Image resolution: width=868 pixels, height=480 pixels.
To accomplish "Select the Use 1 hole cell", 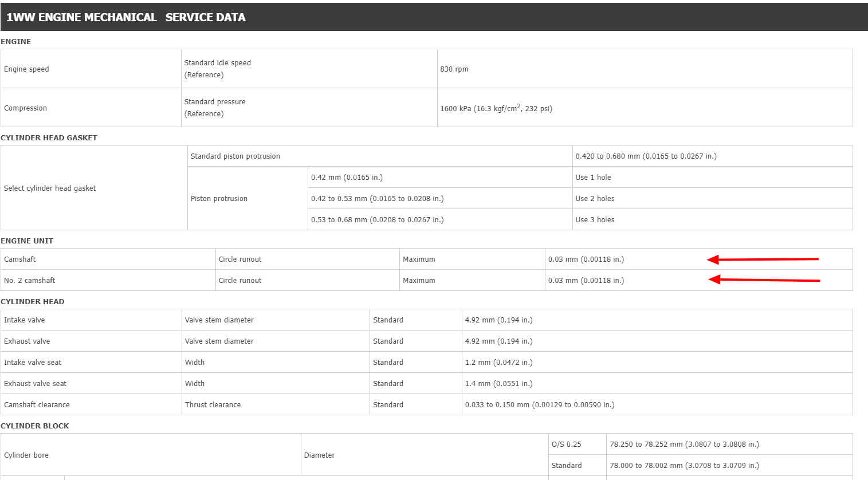I will tap(593, 178).
